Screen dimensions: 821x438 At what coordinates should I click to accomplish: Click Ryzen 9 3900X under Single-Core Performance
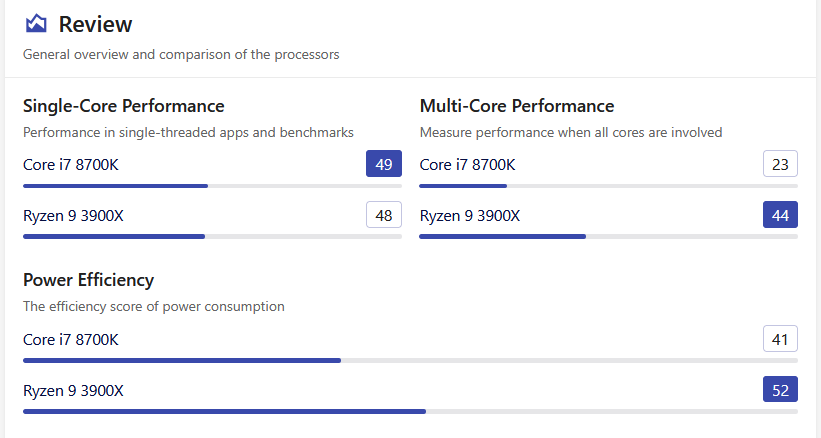pos(73,216)
